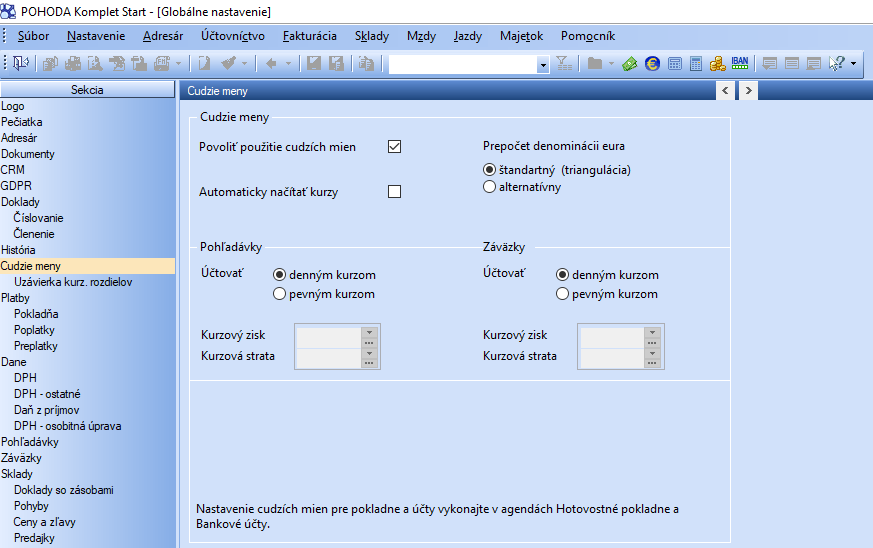873x548 pixels.
Task: Open the toolbar filter combo box dropdown
Action: 543,65
